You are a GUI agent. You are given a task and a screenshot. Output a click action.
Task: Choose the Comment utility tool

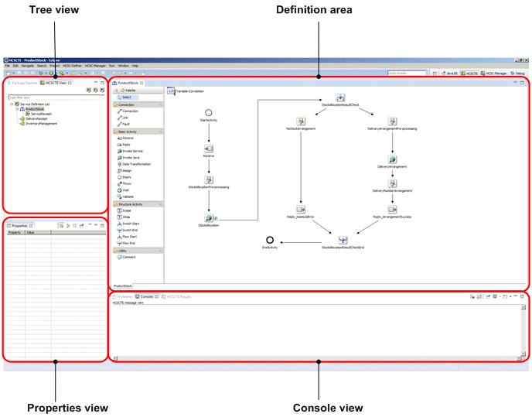[x=126, y=257]
